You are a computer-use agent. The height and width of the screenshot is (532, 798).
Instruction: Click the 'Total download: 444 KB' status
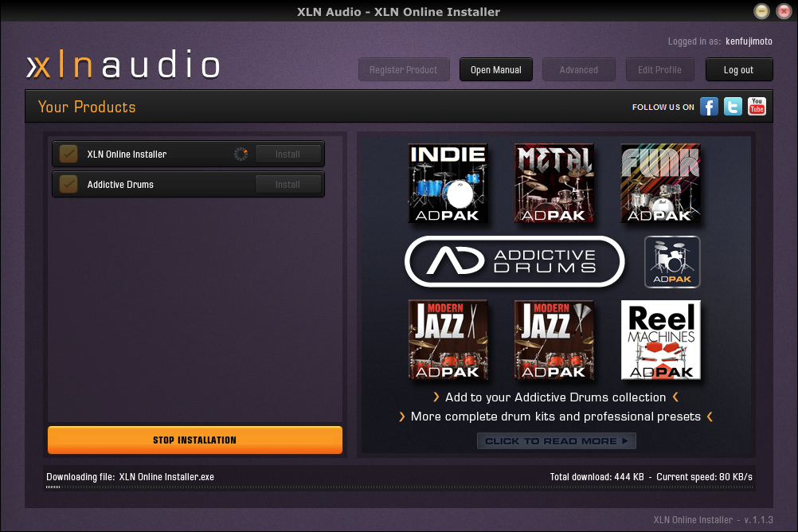click(597, 477)
